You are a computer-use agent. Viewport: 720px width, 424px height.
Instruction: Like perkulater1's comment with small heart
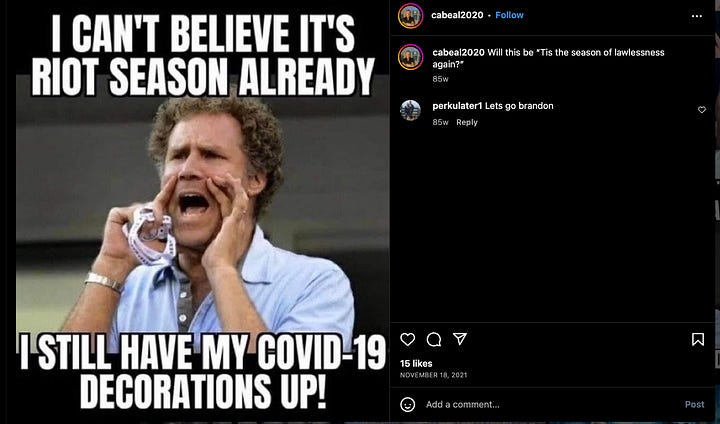(x=702, y=110)
